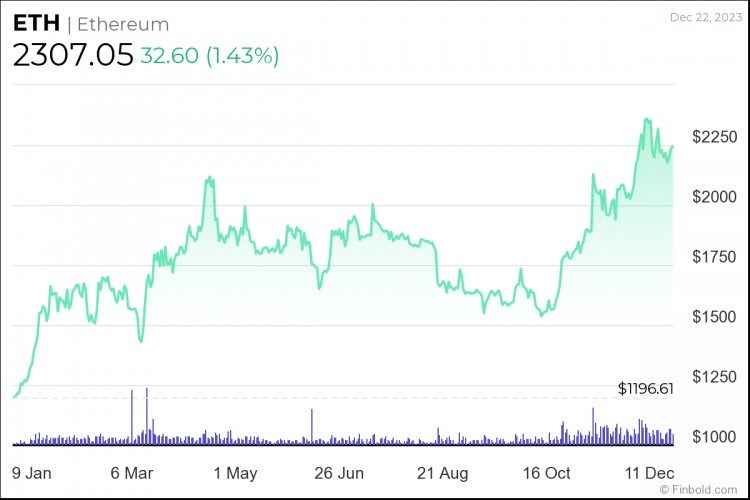Screen dimensions: 750x500
Task: Select the $1750 price axis label
Action: pyautogui.click(x=716, y=257)
